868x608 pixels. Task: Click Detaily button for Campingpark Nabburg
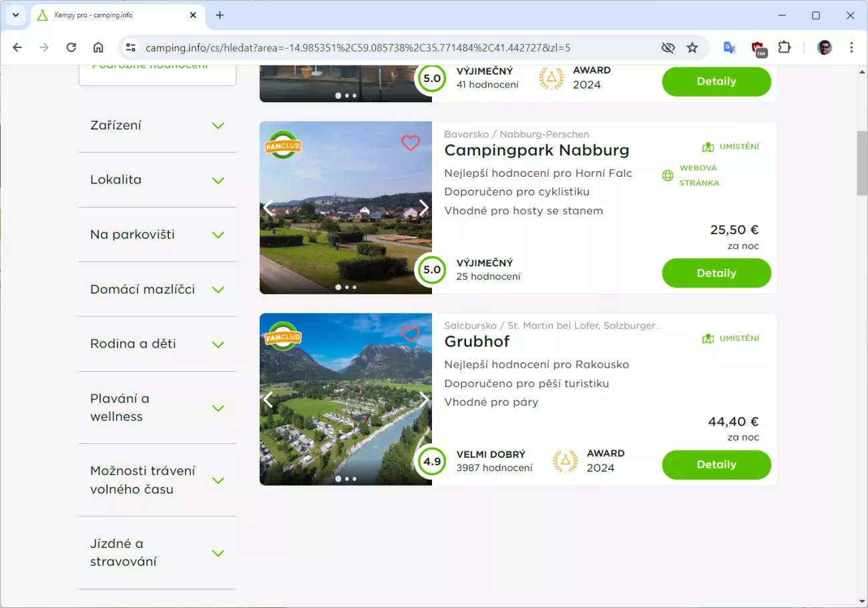click(716, 273)
